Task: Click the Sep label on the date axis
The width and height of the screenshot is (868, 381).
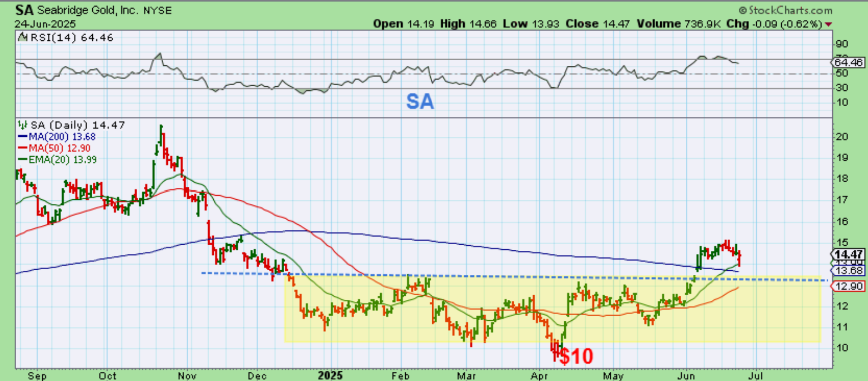Action: [37, 375]
